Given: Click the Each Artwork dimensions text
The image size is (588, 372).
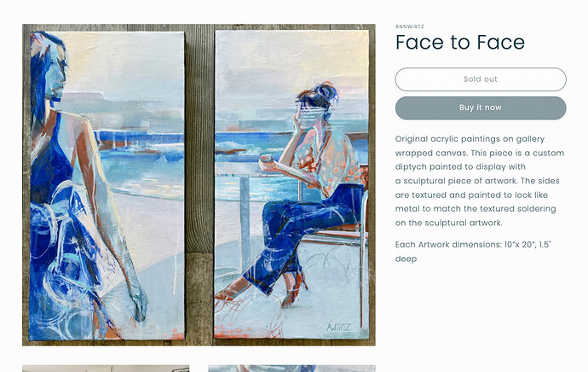Looking at the screenshot, I should tap(473, 252).
